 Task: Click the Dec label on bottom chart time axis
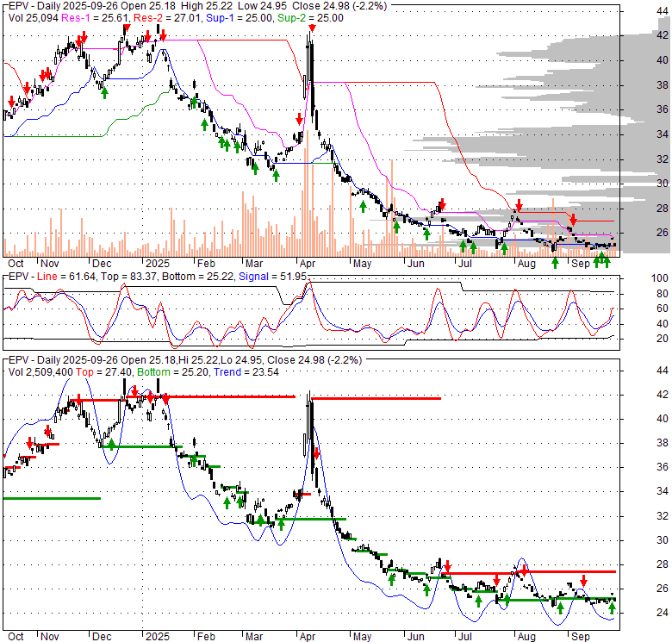pyautogui.click(x=102, y=637)
